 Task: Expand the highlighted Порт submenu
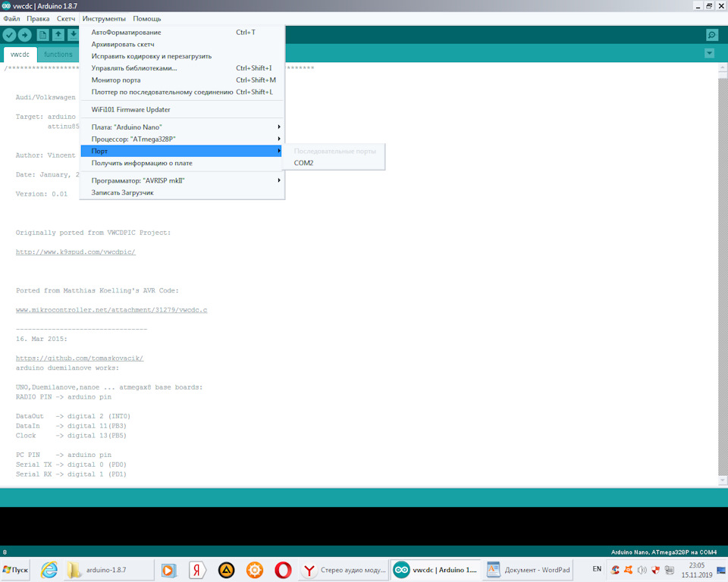click(x=182, y=151)
